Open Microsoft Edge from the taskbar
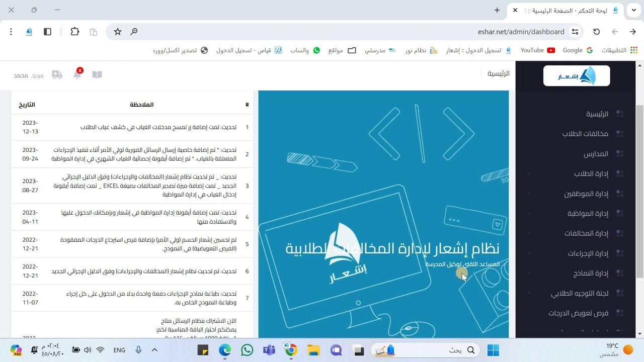The image size is (644, 362). (x=225, y=350)
